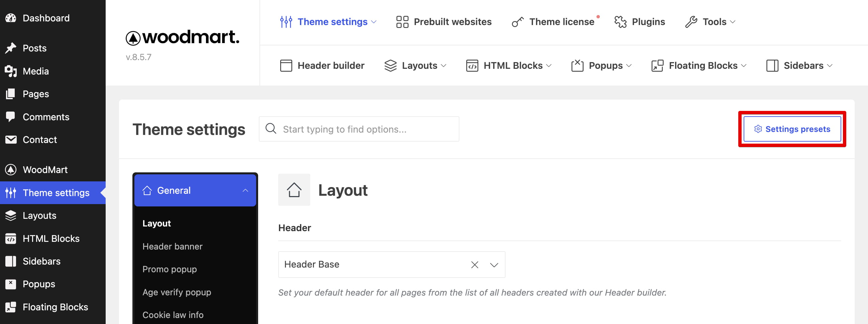The image size is (868, 324).
Task: Click the Theme license key icon
Action: pos(518,22)
